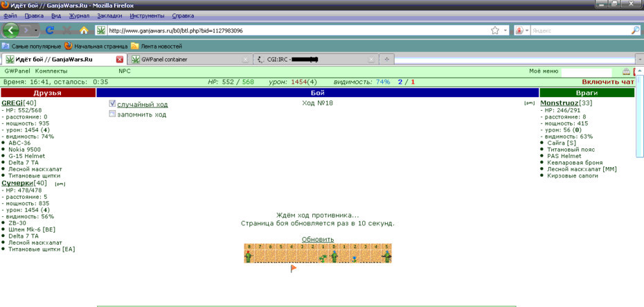Click the Друзья header
This screenshot has height=307, width=644.
(x=48, y=93)
